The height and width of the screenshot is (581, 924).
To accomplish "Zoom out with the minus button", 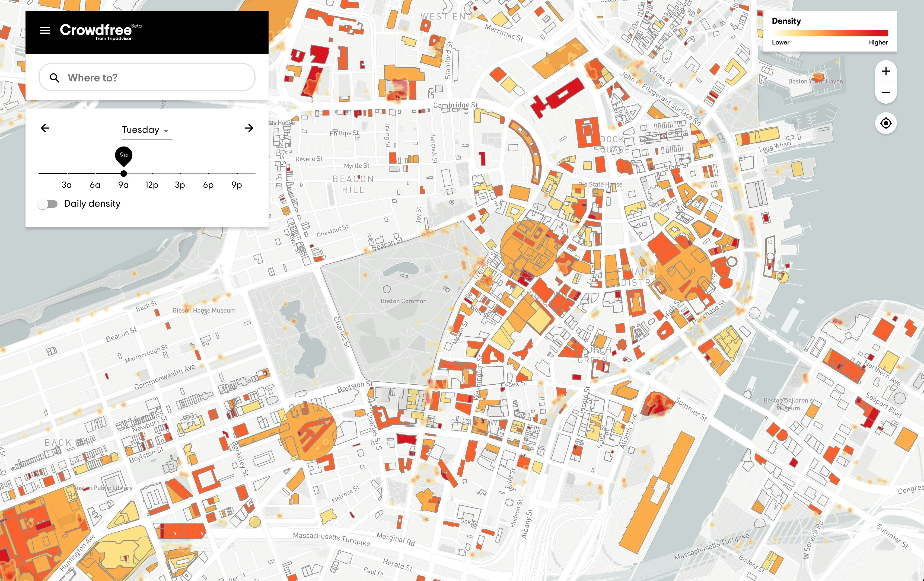I will [x=886, y=93].
